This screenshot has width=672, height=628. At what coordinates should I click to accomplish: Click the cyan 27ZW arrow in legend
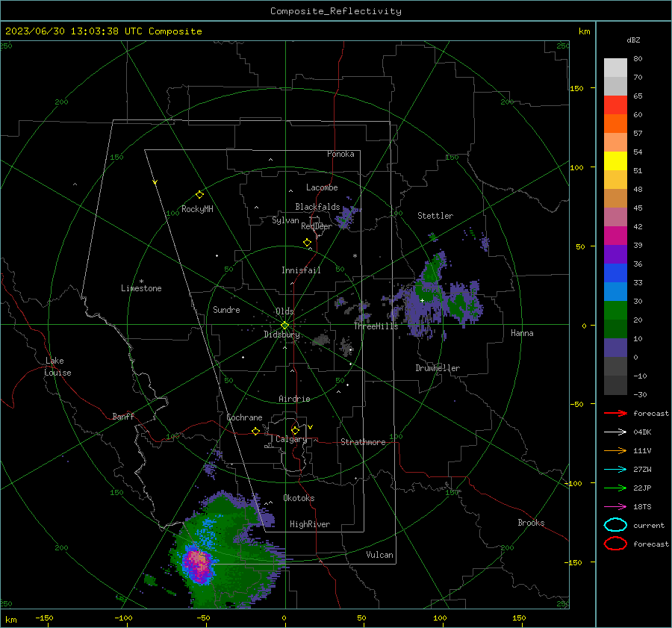(x=615, y=469)
